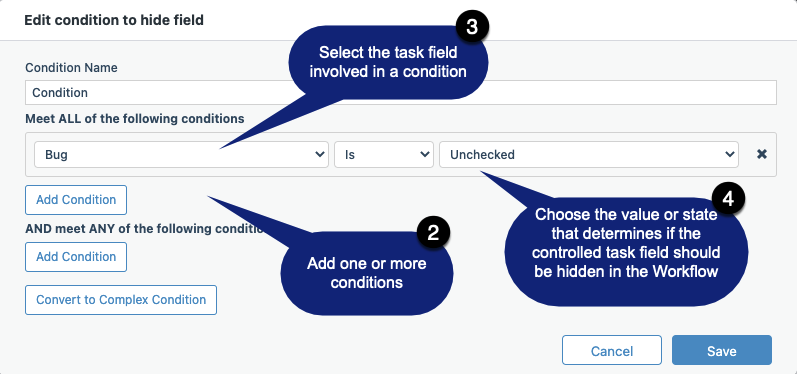The width and height of the screenshot is (797, 374).
Task: Click the 'Select the task field' callout bubble
Action: pyautogui.click(x=388, y=61)
